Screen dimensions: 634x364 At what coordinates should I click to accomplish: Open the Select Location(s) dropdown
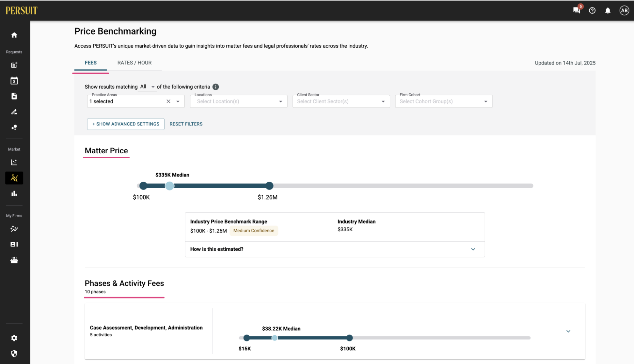(x=238, y=101)
